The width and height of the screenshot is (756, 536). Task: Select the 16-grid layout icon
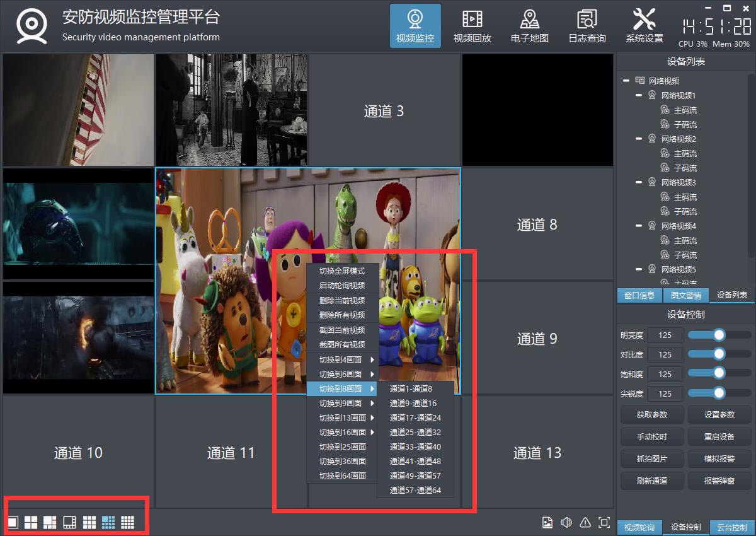[x=128, y=522]
